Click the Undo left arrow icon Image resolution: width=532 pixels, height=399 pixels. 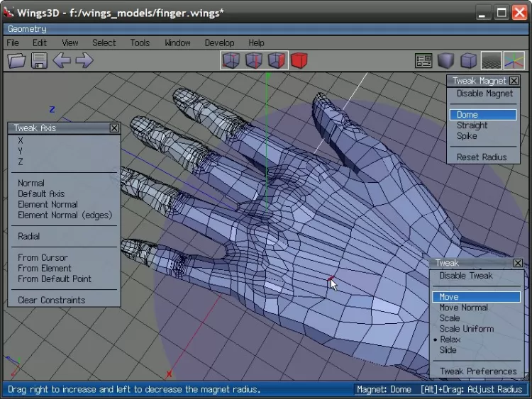pos(62,61)
